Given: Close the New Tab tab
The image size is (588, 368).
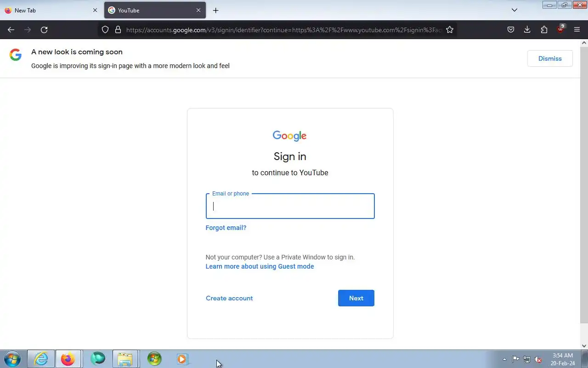Looking at the screenshot, I should click(95, 10).
